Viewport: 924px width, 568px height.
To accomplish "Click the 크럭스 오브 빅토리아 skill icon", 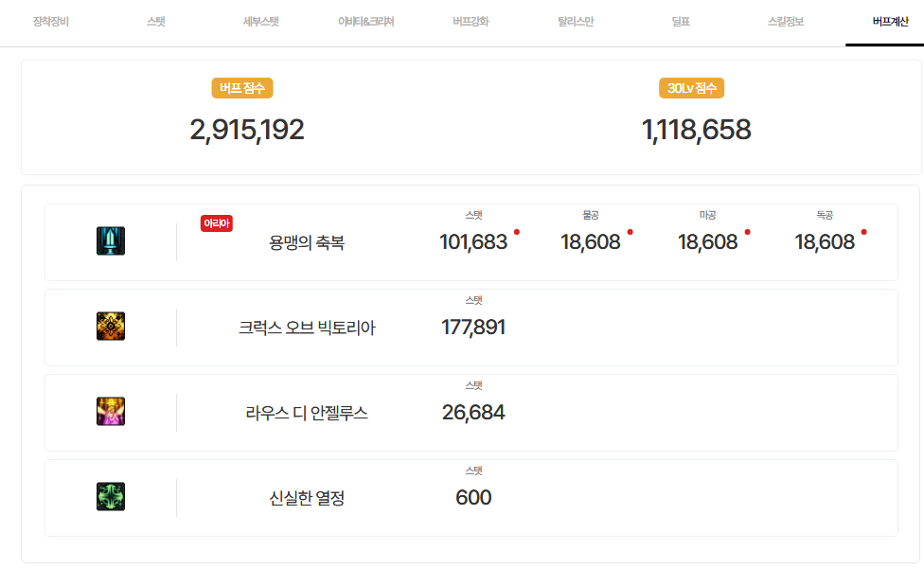I will [x=111, y=327].
